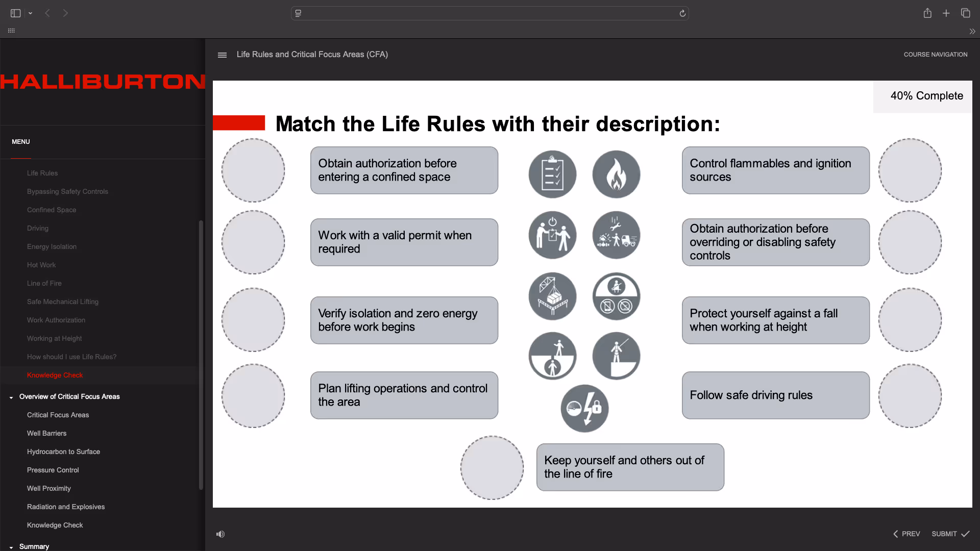This screenshot has width=980, height=551.
Task: Choose the bypassing safety controls authorization icon
Action: 552,235
